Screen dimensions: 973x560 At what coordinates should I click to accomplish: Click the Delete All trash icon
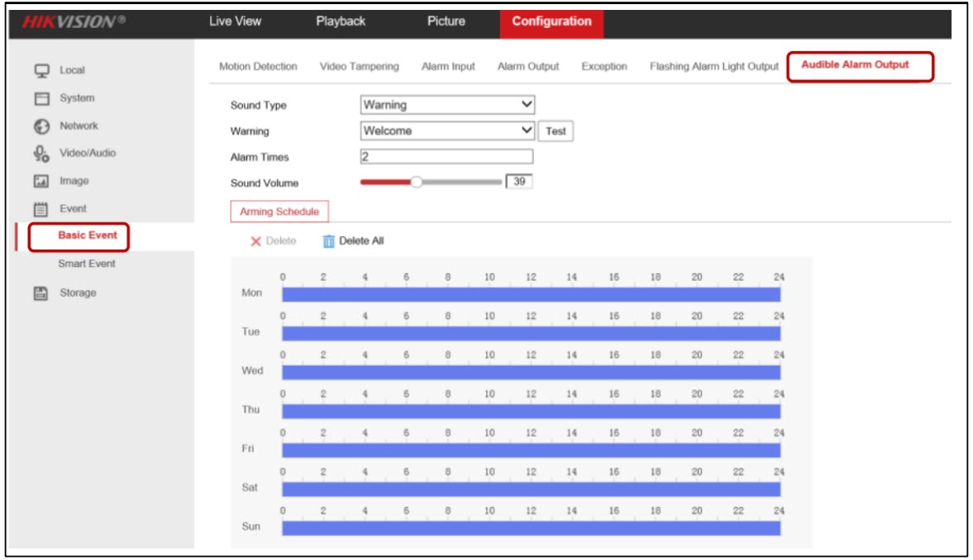329,241
